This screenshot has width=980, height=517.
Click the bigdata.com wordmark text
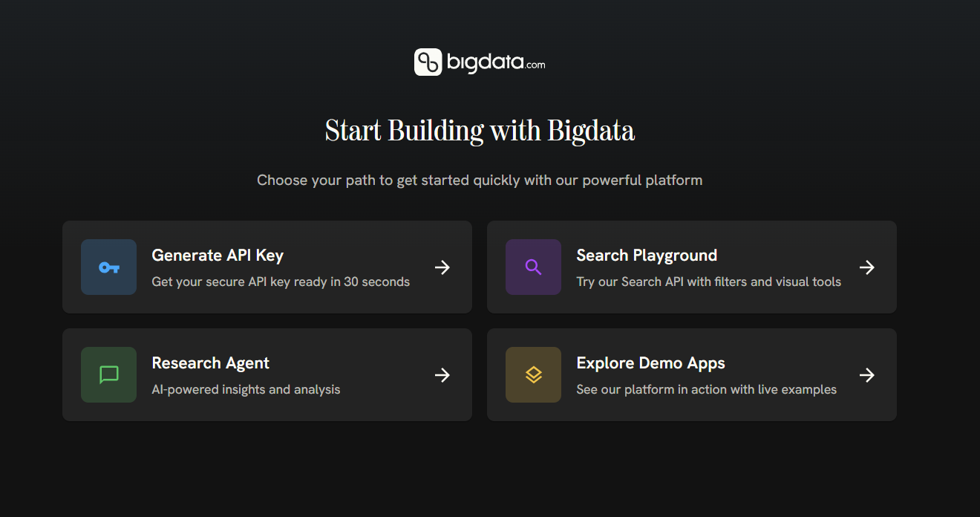point(495,63)
